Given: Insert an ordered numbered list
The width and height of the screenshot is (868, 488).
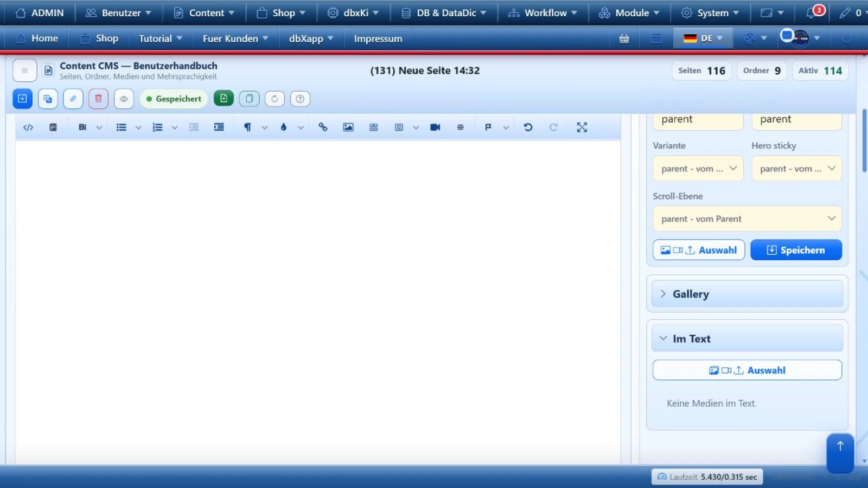Looking at the screenshot, I should click(158, 127).
